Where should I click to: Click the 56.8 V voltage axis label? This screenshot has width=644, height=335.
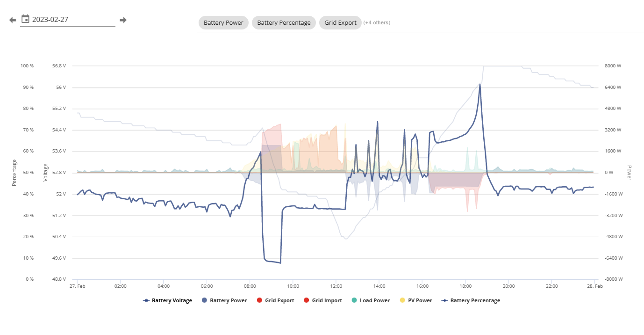click(x=59, y=66)
